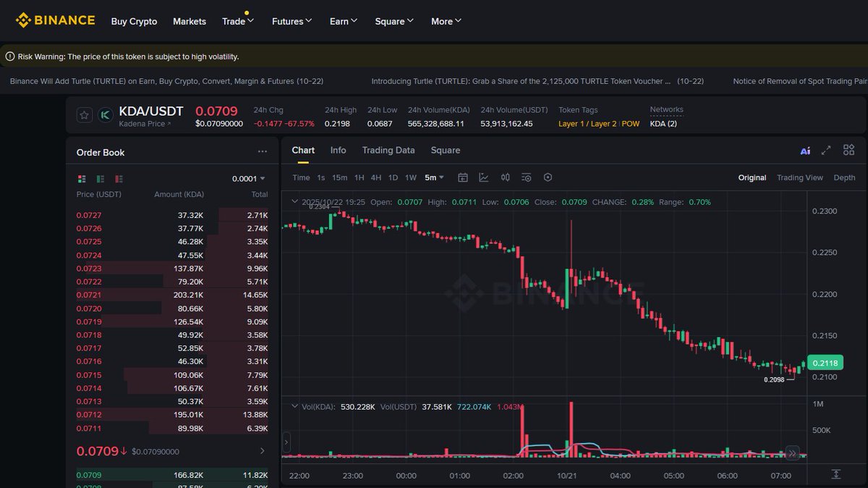Show both buy and sell orders view
The image size is (868, 488).
click(x=82, y=178)
